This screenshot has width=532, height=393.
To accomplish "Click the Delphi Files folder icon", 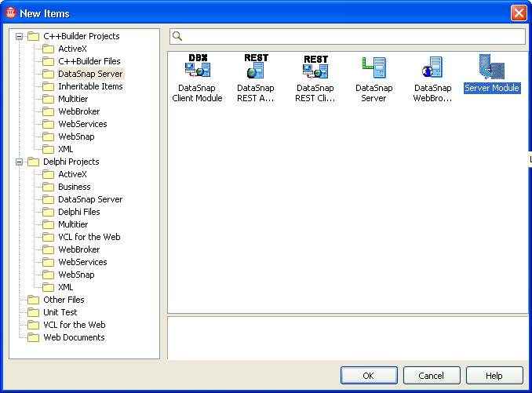I will click(48, 212).
